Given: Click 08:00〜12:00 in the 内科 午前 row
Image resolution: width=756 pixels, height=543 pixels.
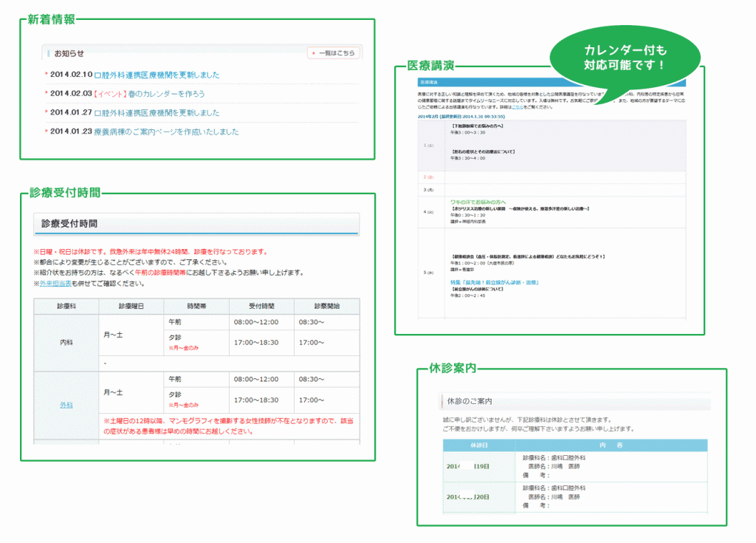Looking at the screenshot, I should (256, 322).
